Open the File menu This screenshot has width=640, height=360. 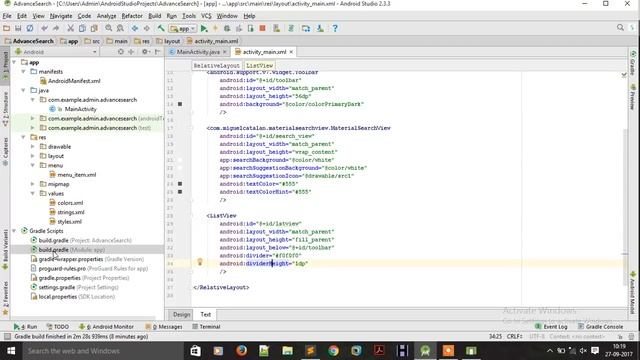(x=7, y=16)
